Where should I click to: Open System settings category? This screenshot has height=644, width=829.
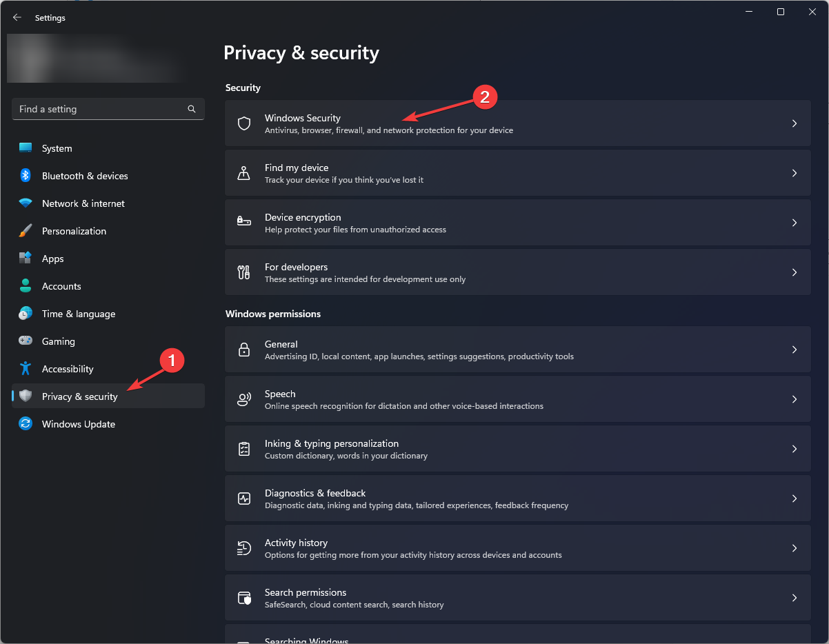click(108, 148)
